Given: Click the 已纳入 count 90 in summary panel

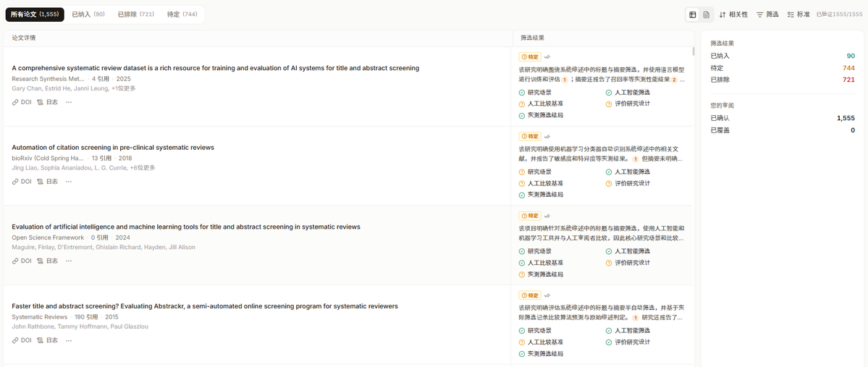Looking at the screenshot, I should (x=851, y=56).
